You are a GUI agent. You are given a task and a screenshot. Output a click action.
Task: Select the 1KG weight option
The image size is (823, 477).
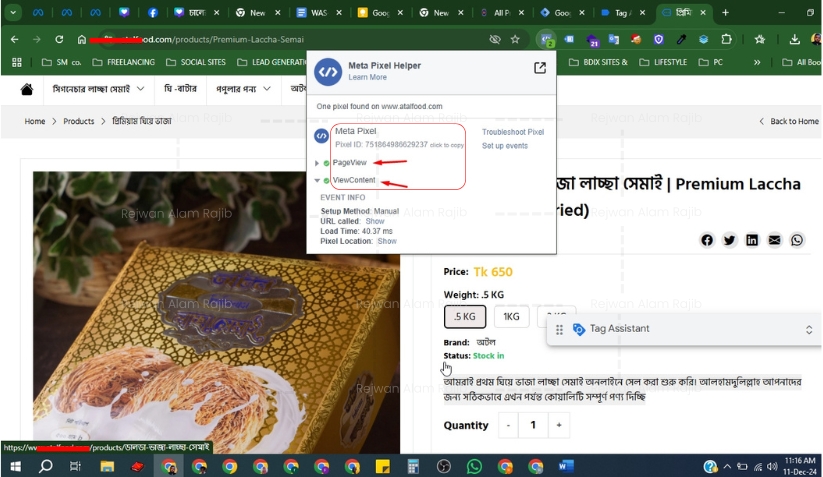(x=511, y=317)
